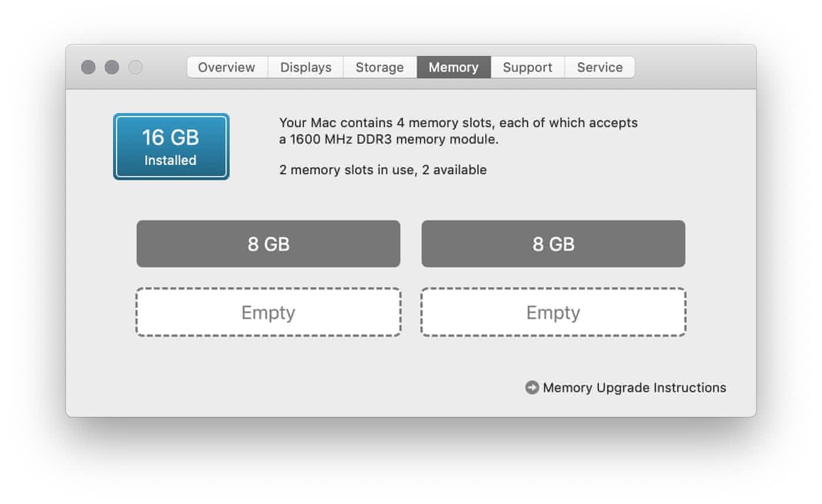Open the Memory Upgrade Instructions link
This screenshot has height=504, width=822.
click(634, 387)
